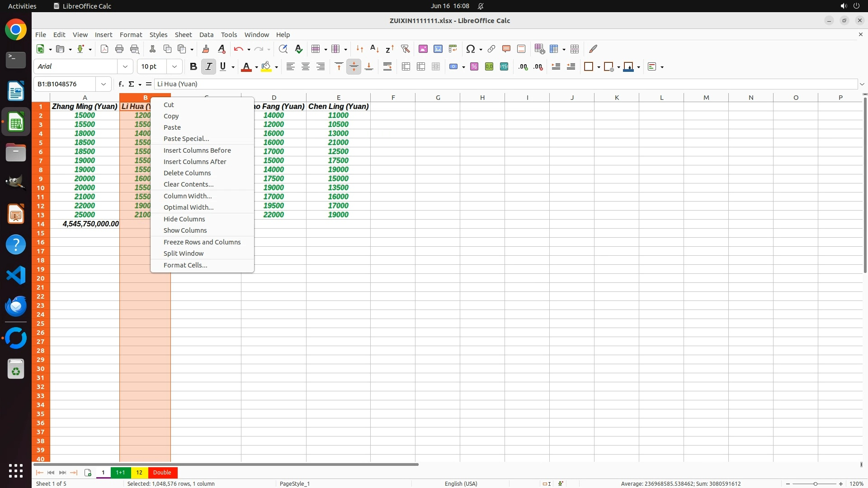Screen dimensions: 868x488
Task: Click the Clone Formatting paintbrush icon
Action: tap(206, 49)
